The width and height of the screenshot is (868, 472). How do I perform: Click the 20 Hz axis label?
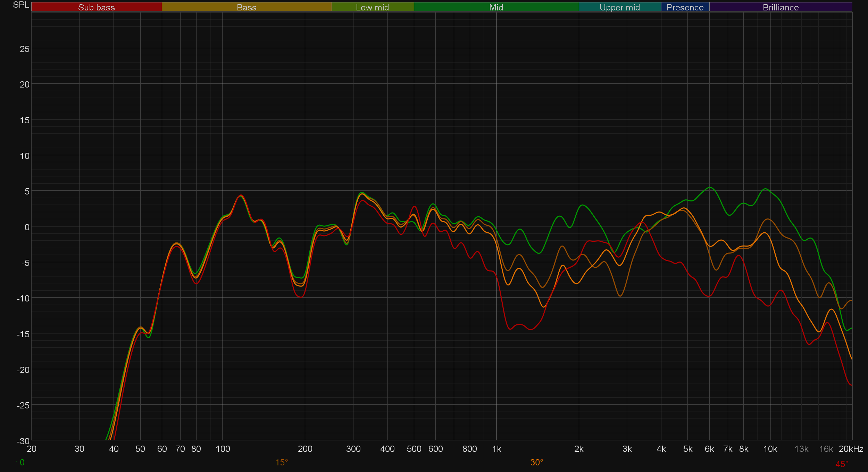point(32,449)
